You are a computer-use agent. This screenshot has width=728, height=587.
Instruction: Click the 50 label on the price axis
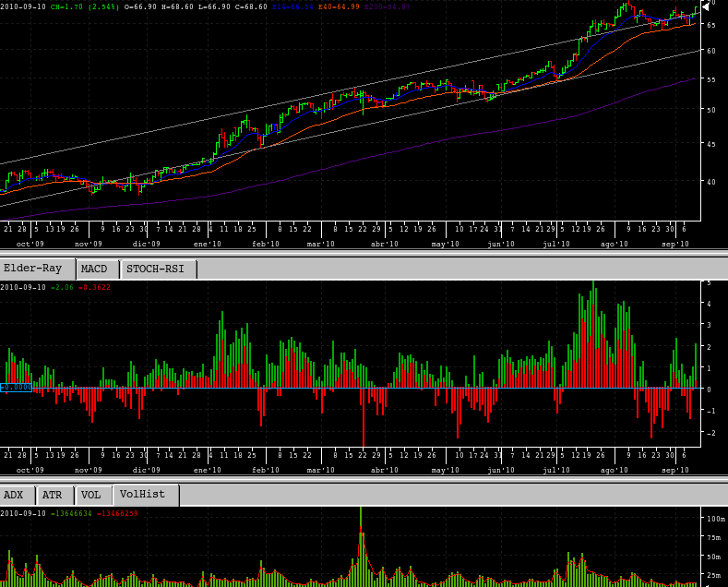[x=710, y=110]
